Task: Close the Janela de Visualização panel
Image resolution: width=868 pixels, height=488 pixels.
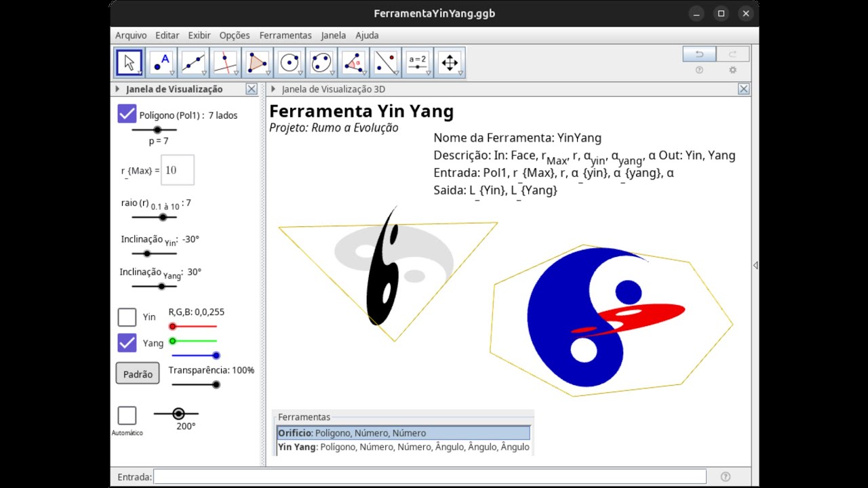Action: tap(252, 89)
